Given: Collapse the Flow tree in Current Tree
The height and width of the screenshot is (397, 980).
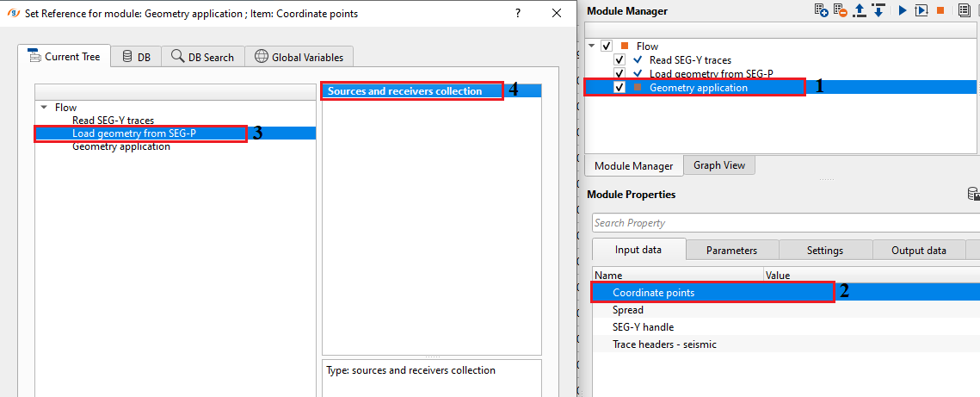Looking at the screenshot, I should 44,108.
